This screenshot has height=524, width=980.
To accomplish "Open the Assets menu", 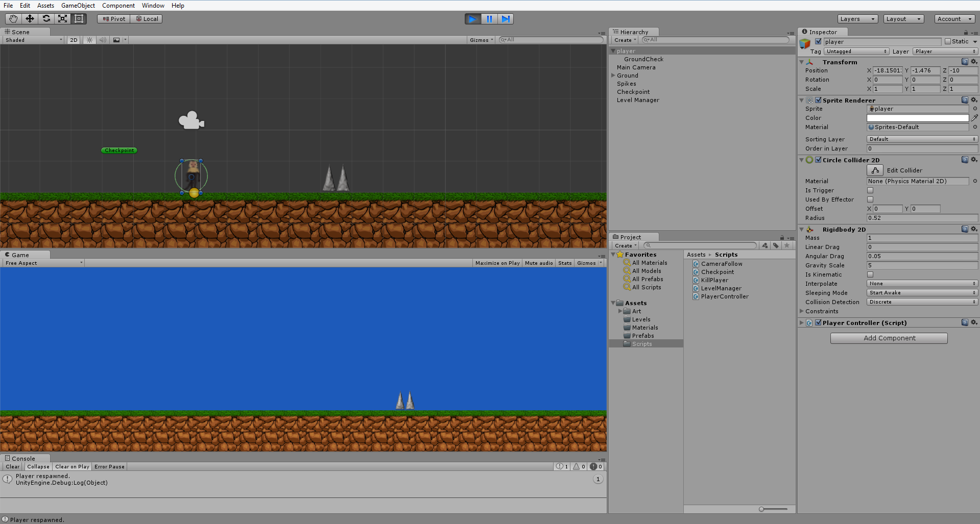I will 45,6.
